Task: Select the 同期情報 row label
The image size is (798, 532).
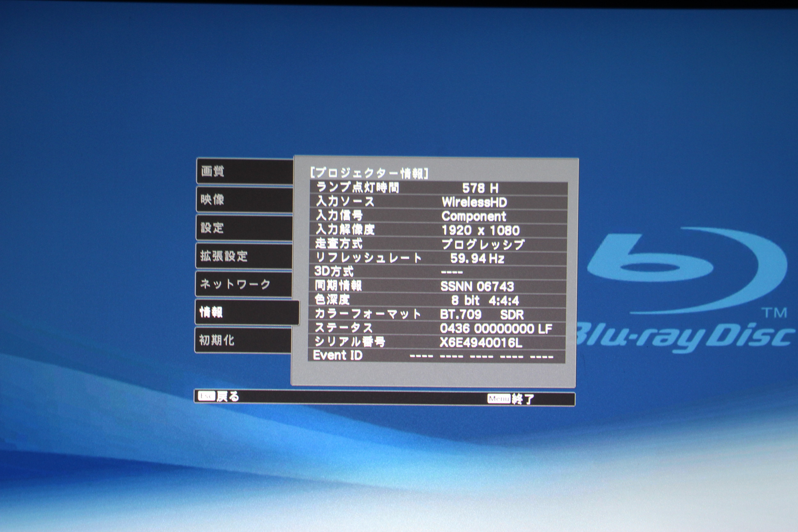Action: (x=338, y=286)
